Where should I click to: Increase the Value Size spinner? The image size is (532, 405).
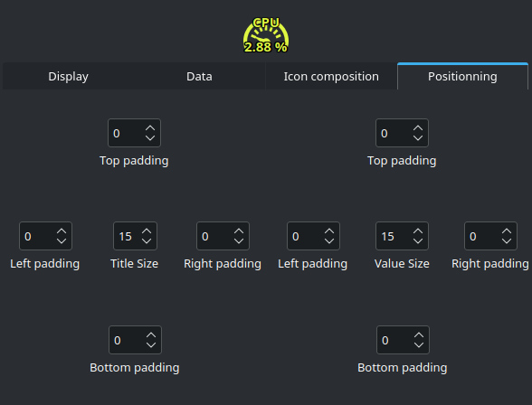tap(418, 231)
